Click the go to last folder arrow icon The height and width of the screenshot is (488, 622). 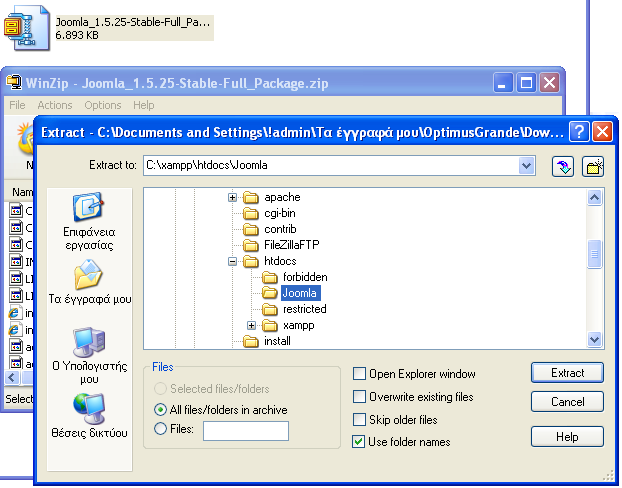[x=563, y=166]
